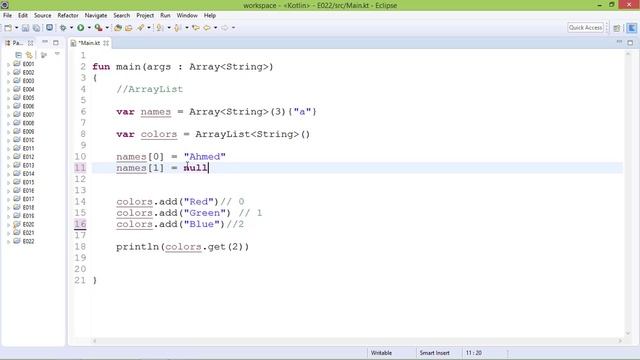The height and width of the screenshot is (360, 640).
Task: Click the New Package toolbar icon
Action: pyautogui.click(x=118, y=28)
